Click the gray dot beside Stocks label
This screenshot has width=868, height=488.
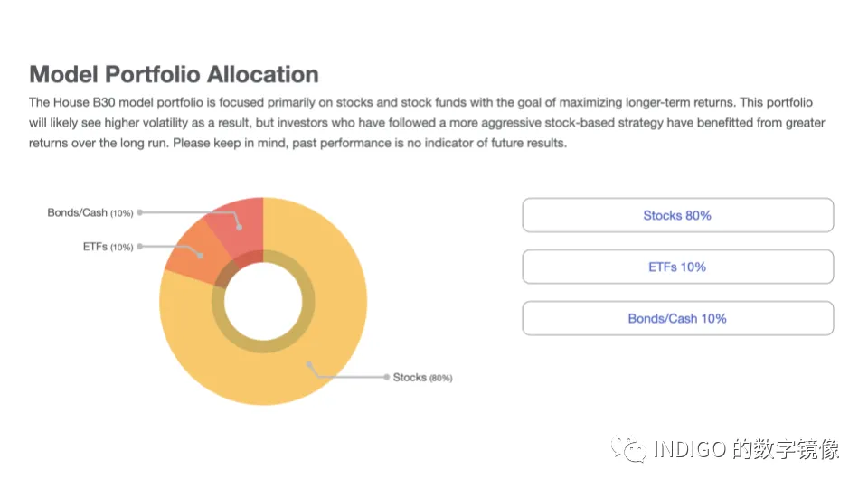[387, 377]
